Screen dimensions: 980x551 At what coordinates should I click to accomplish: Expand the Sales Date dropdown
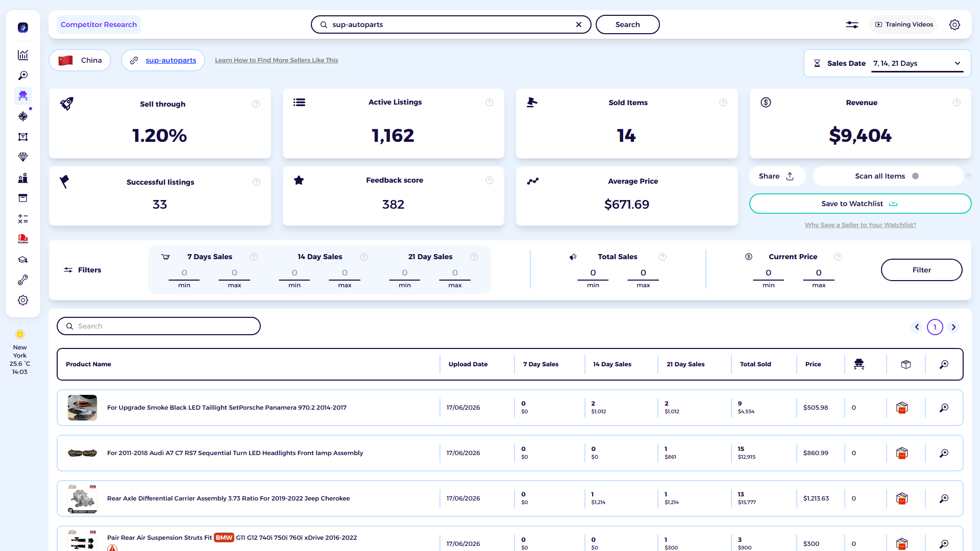[917, 63]
